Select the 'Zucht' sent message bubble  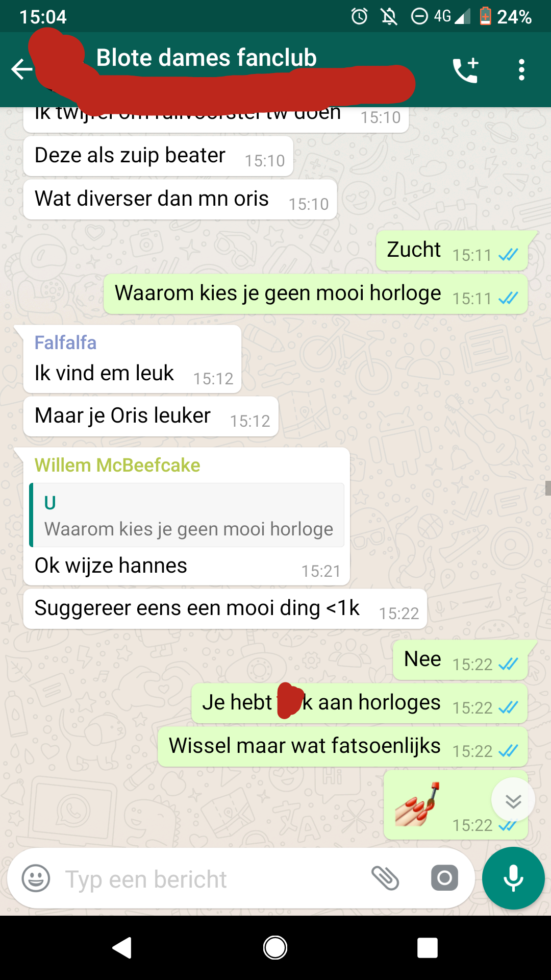point(452,251)
